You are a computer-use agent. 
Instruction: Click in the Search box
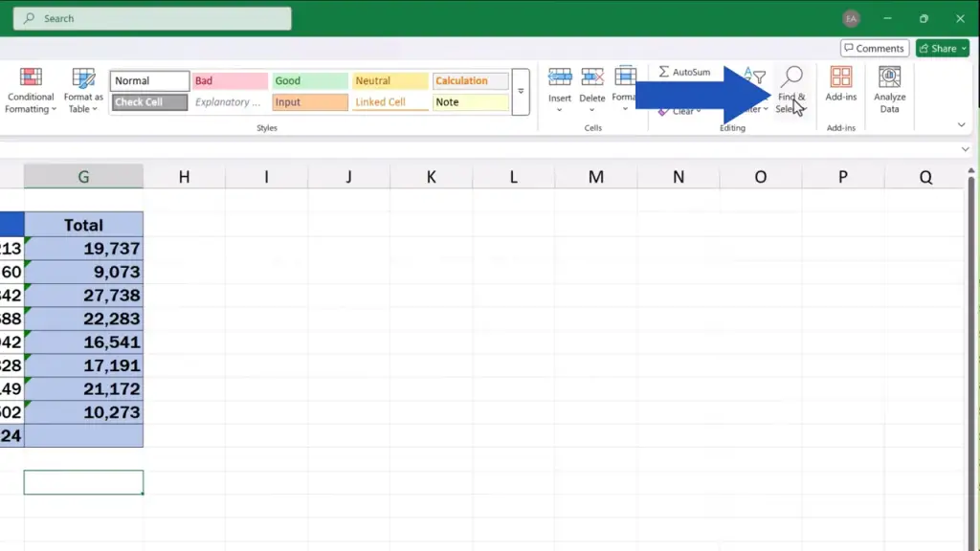point(153,19)
